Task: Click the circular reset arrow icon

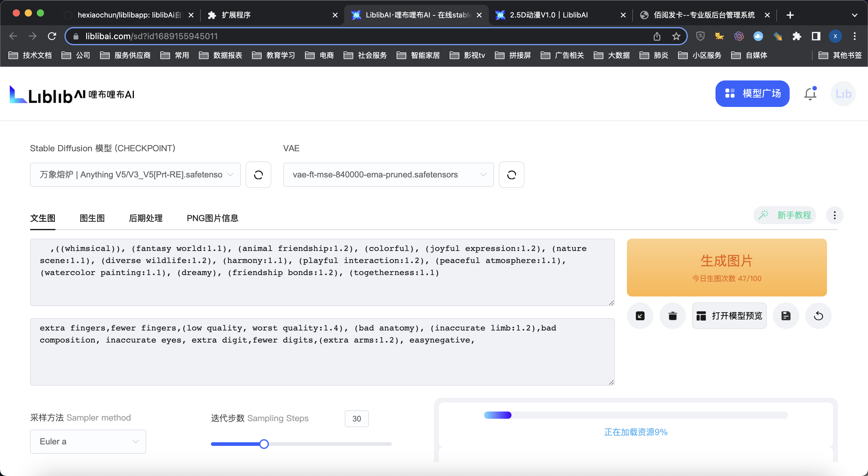Action: click(x=819, y=316)
